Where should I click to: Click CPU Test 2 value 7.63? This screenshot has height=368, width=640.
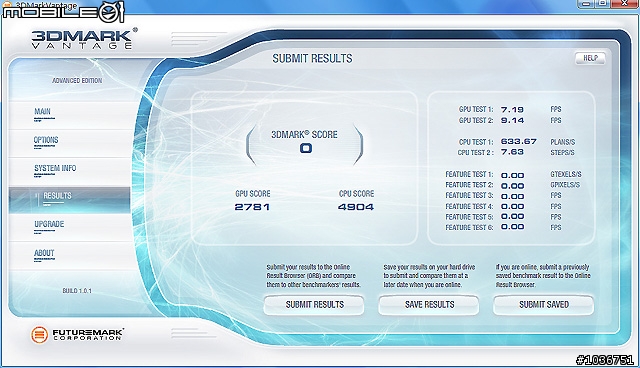pos(512,152)
